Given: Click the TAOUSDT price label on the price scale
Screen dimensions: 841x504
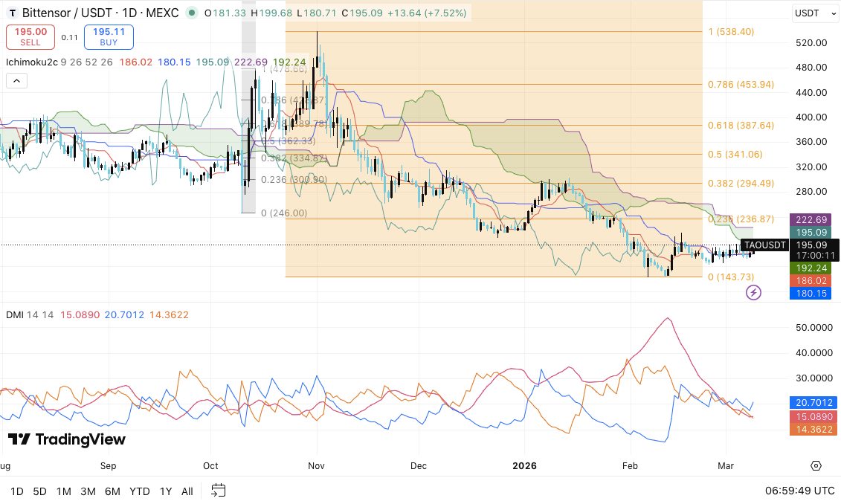Looking at the screenshot, I should [764, 244].
